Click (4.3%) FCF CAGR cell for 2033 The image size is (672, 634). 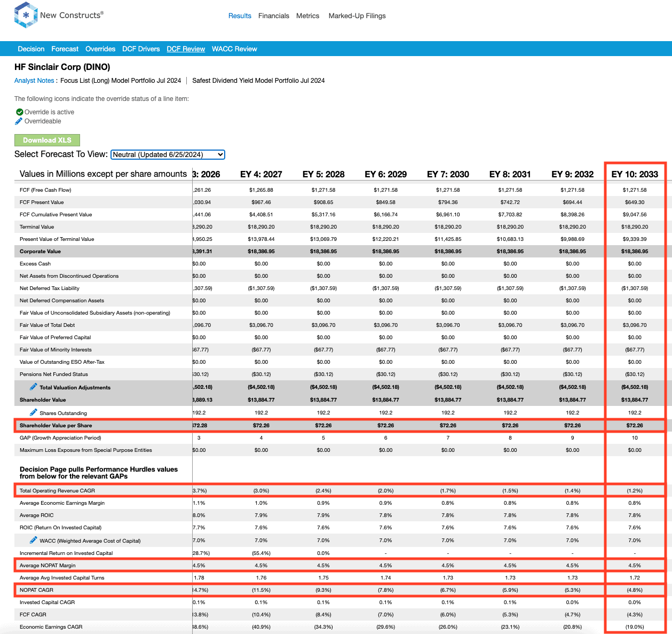635,615
